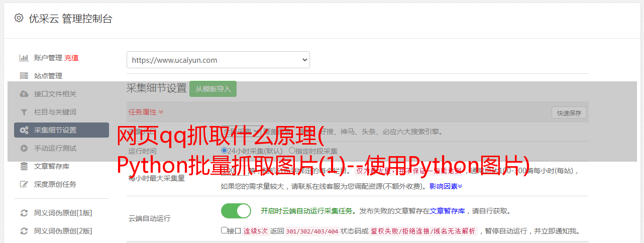Open 同义词伪原创[1版] menu entry
Image resolution: width=644 pixels, height=243 pixels.
tap(63, 213)
